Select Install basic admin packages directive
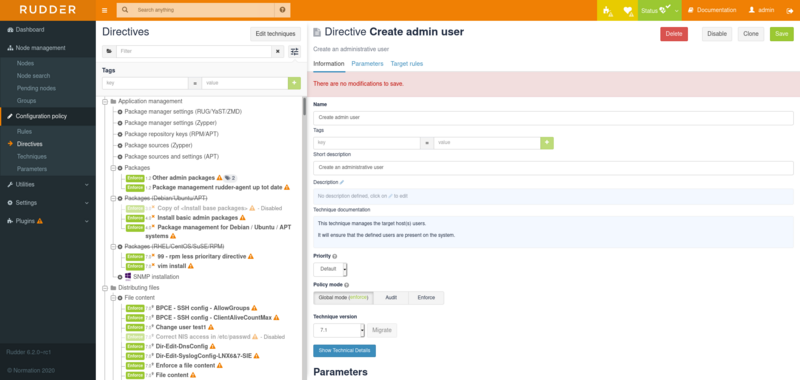Viewport: 800px width, 380px height. pos(197,218)
